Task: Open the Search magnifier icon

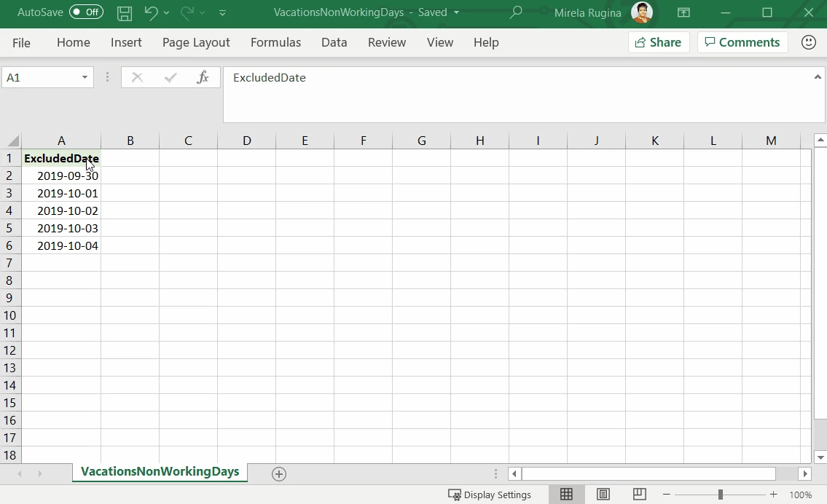Action: (516, 12)
